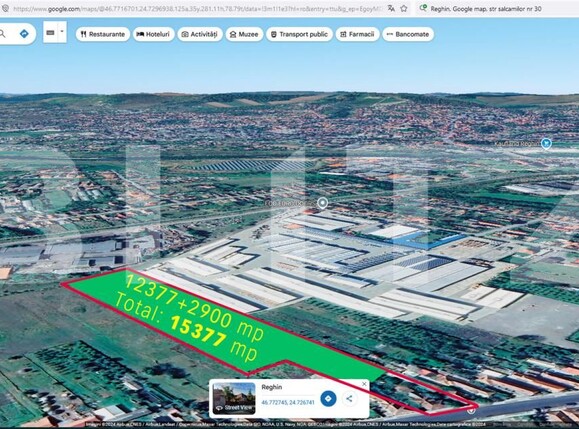Show Bancomate on the map
Viewport: 579px width, 429px height.
pyautogui.click(x=408, y=34)
